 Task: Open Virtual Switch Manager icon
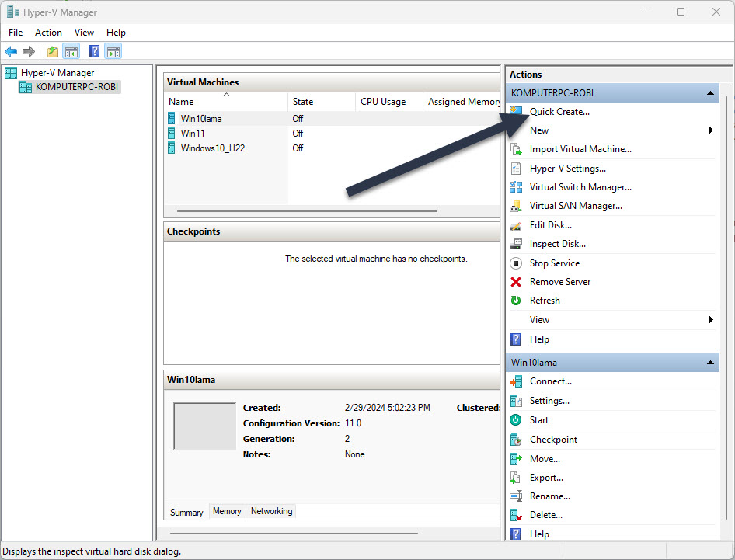pyautogui.click(x=517, y=186)
